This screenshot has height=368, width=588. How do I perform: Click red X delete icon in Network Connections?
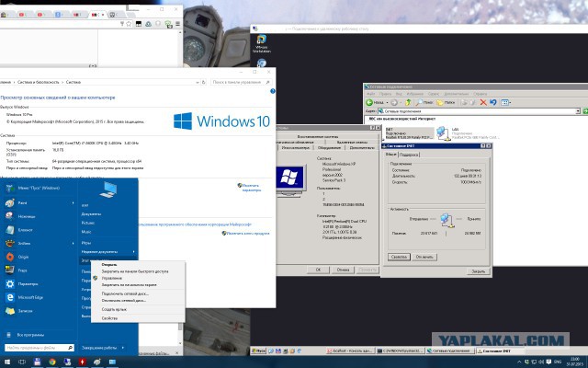483,102
